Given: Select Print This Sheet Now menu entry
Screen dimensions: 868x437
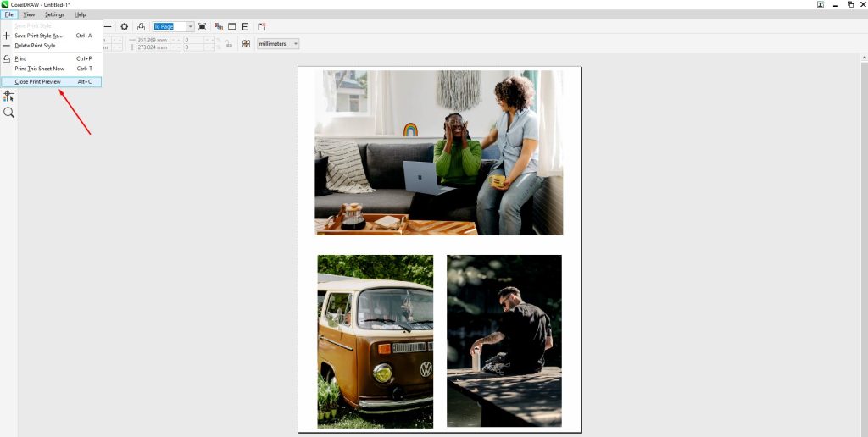Looking at the screenshot, I should click(x=39, y=69).
